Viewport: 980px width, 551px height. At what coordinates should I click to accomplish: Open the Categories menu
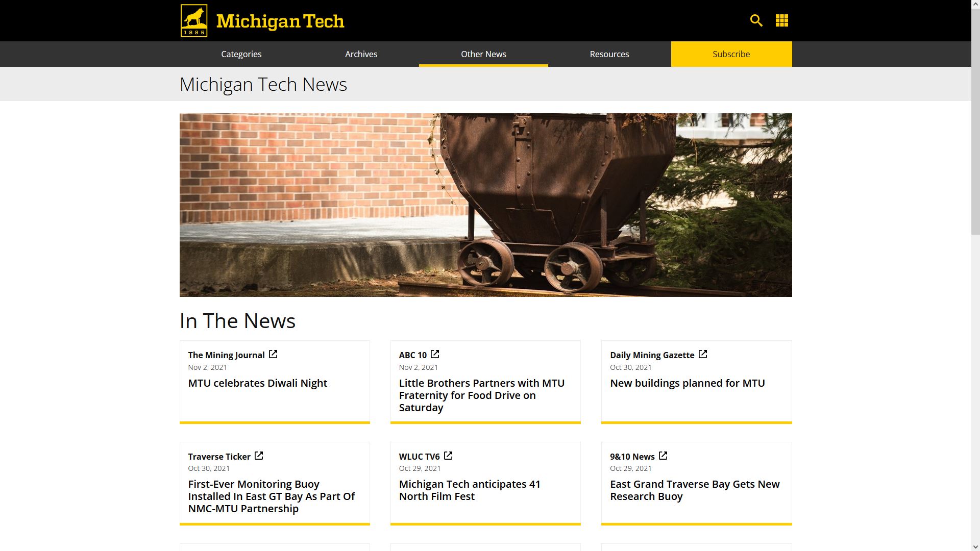[x=241, y=54]
